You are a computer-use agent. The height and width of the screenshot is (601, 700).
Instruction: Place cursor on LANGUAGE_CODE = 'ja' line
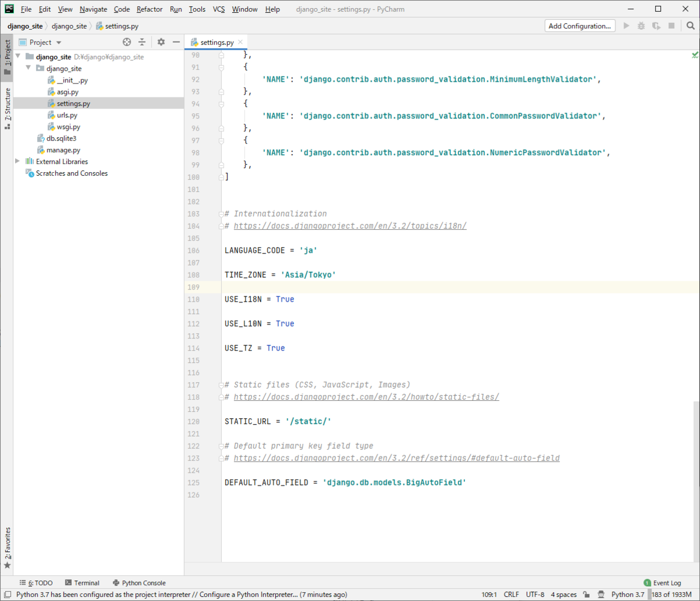point(271,250)
